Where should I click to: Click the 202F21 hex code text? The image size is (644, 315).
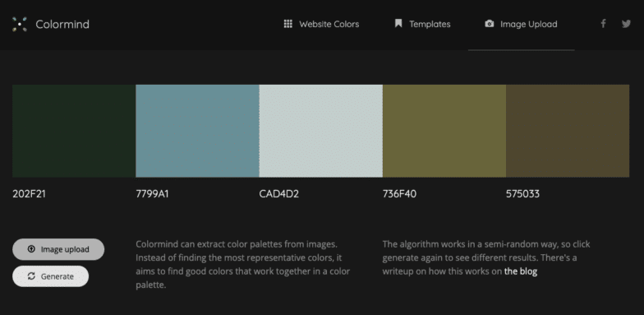(x=30, y=194)
